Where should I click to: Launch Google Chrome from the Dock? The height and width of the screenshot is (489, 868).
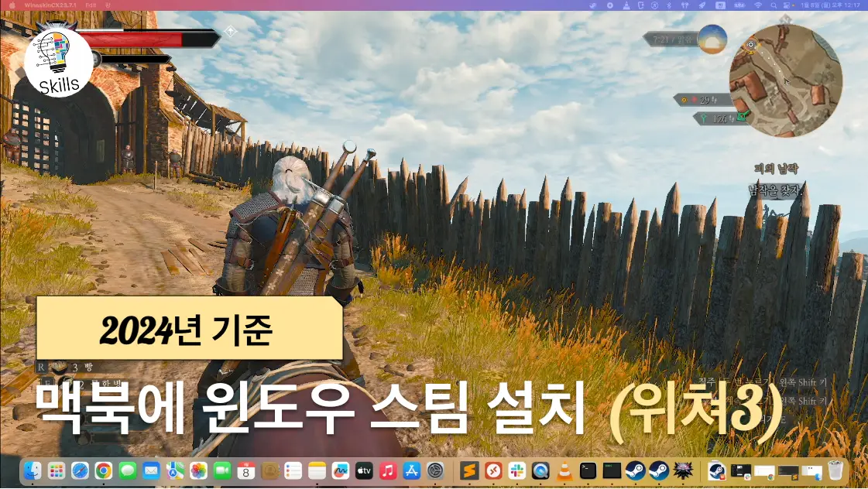pos(102,472)
